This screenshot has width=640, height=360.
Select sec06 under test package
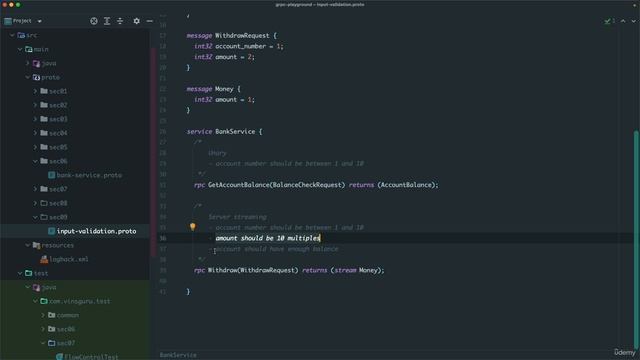66,329
